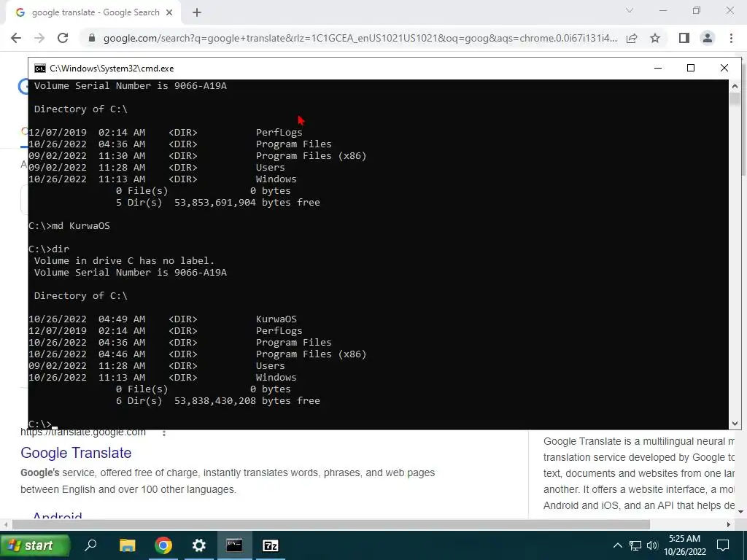
Task: Open Chrome's side panel icon
Action: (x=684, y=38)
